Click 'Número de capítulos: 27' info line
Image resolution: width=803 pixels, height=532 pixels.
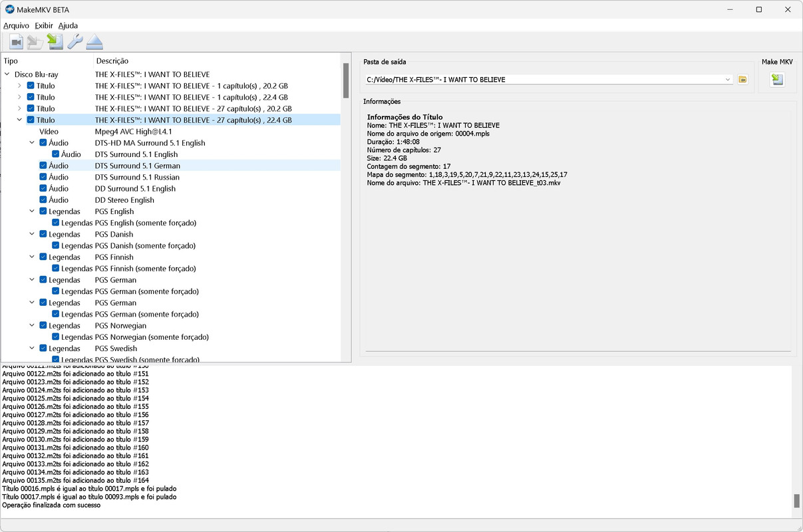tap(404, 150)
